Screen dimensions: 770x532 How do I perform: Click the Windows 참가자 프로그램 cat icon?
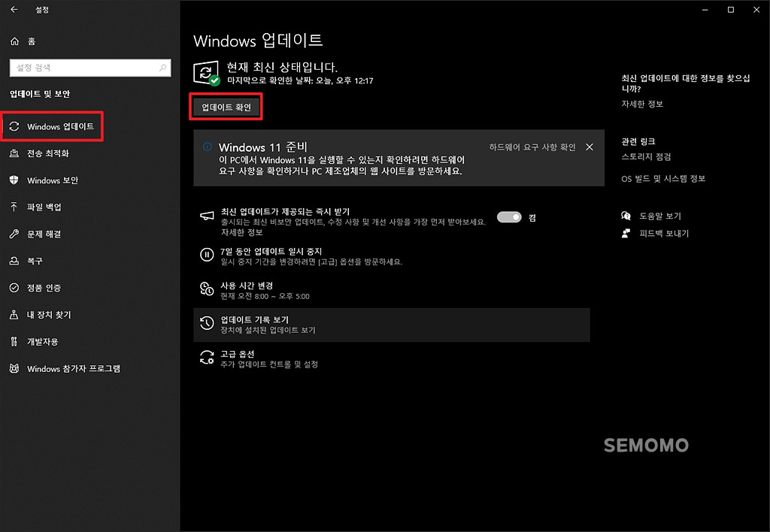(x=14, y=369)
